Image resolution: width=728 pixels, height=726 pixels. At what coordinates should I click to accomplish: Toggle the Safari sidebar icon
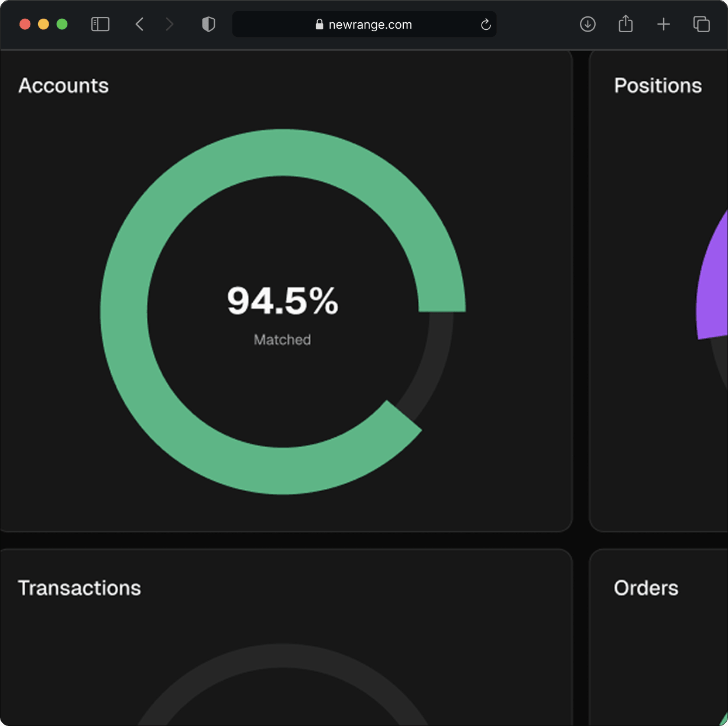coord(100,24)
